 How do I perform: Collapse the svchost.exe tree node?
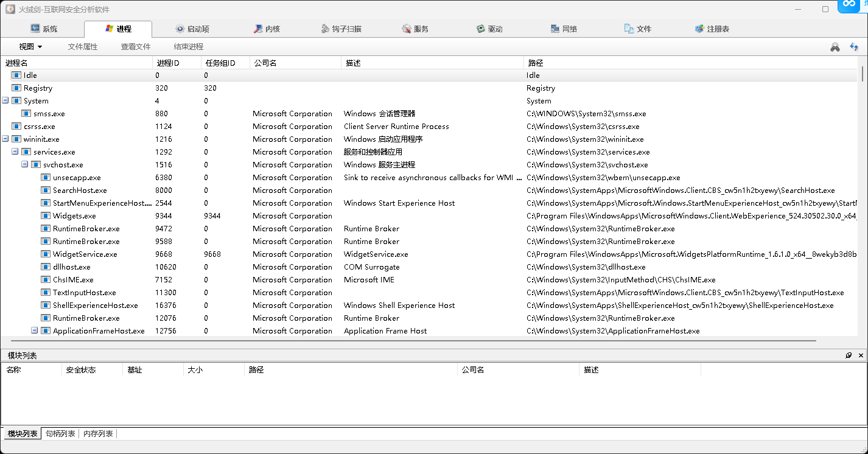click(x=25, y=164)
